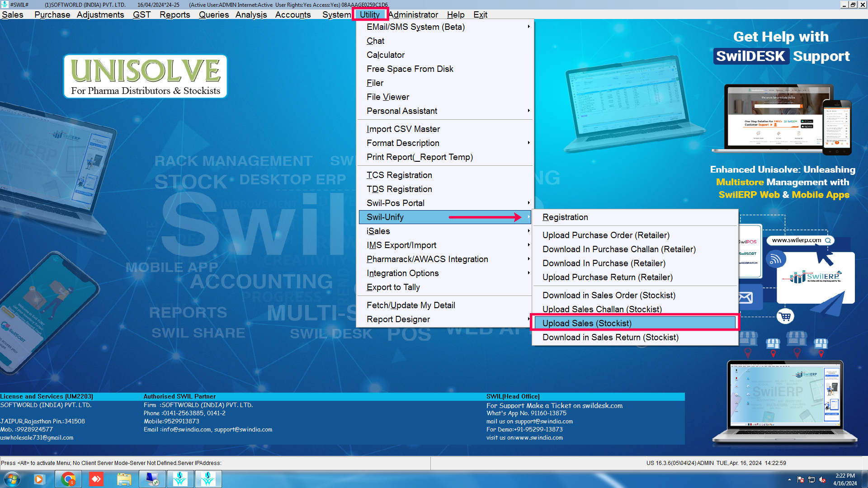This screenshot has width=868, height=488.
Task: Select Upload Sales (Stockist)
Action: click(635, 323)
